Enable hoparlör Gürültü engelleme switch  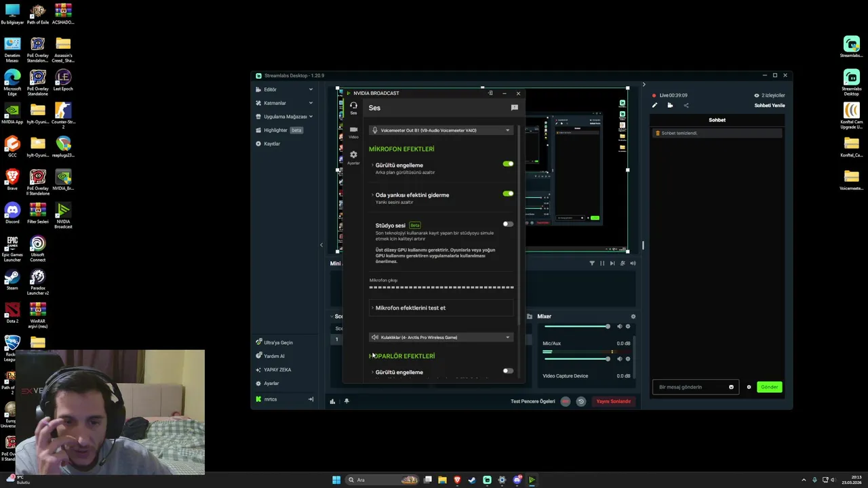[x=508, y=371]
